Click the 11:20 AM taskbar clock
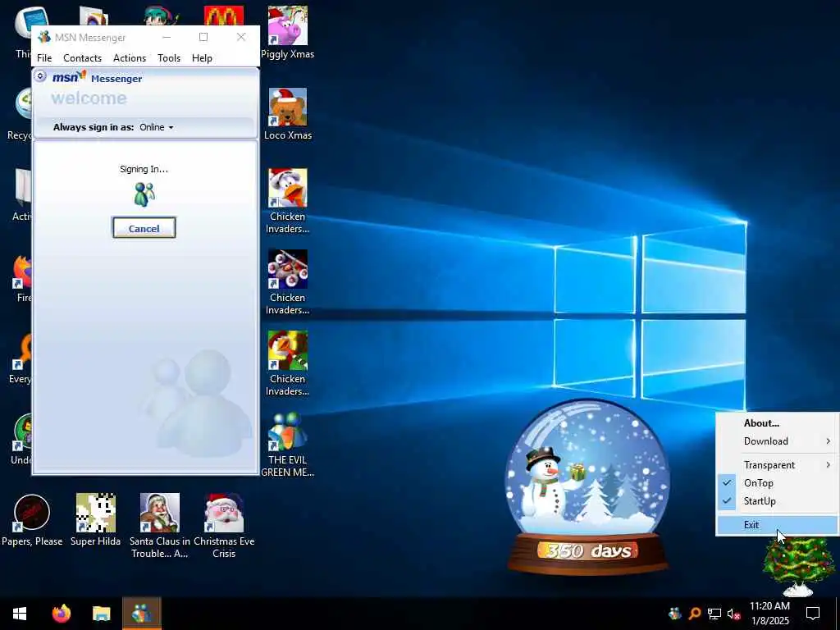This screenshot has width=840, height=630. (769, 614)
